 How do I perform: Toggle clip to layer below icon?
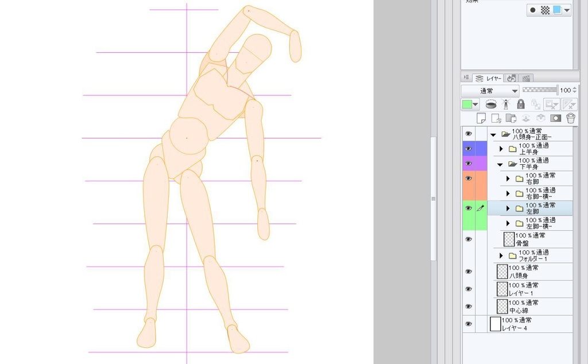(x=491, y=104)
